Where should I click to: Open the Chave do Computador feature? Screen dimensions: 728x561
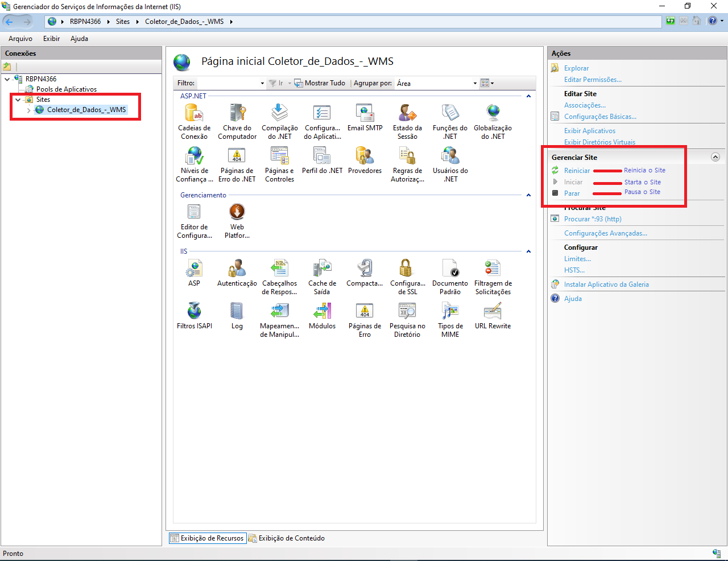(x=237, y=122)
